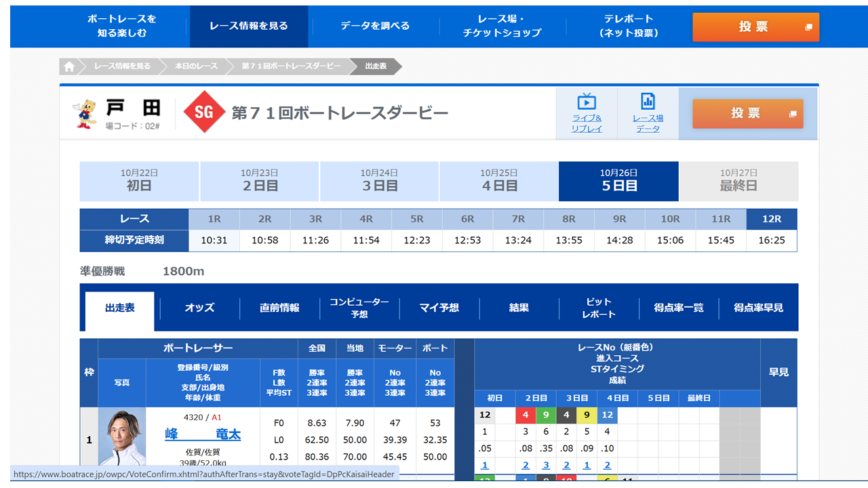Open テレボート(ネット投票) menu
The image size is (868, 488).
click(x=629, y=26)
